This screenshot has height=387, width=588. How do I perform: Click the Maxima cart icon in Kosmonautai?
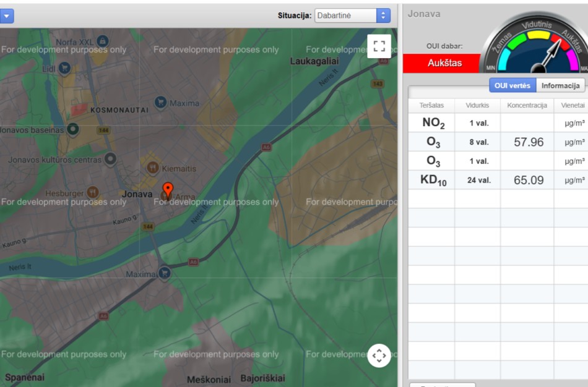click(160, 103)
